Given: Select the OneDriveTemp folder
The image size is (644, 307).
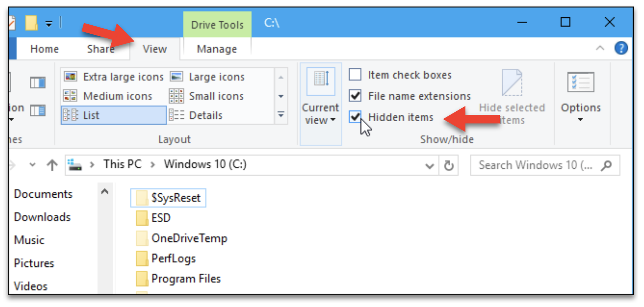Looking at the screenshot, I should point(181,238).
